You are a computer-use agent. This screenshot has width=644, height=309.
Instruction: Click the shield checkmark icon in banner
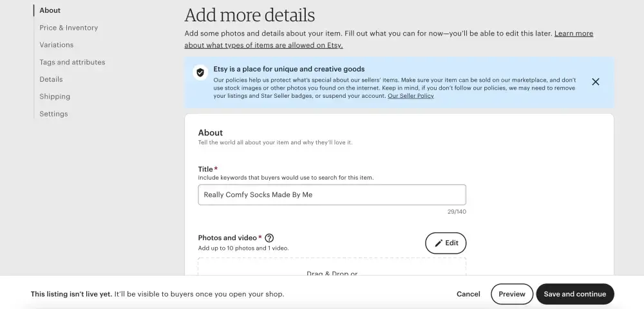(x=200, y=73)
